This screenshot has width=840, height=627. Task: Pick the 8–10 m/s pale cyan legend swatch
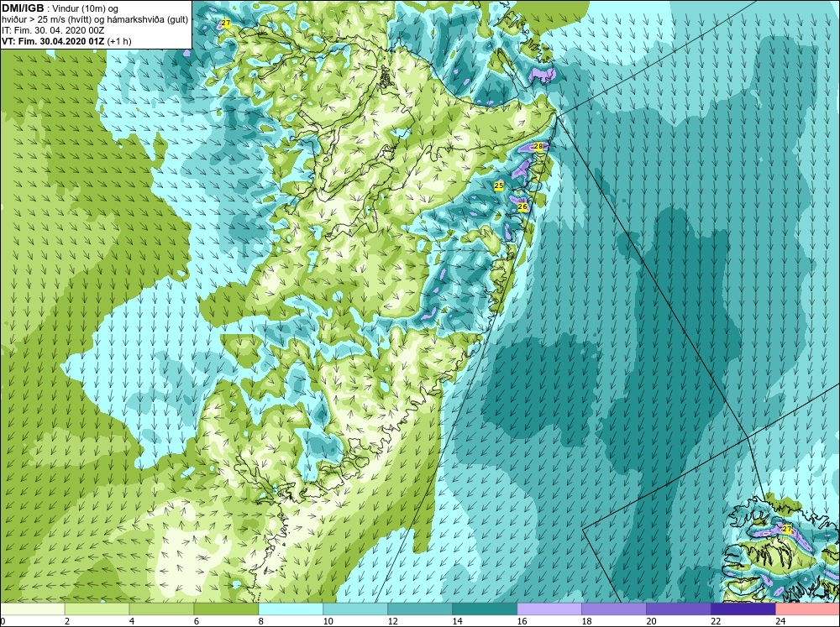(291, 609)
